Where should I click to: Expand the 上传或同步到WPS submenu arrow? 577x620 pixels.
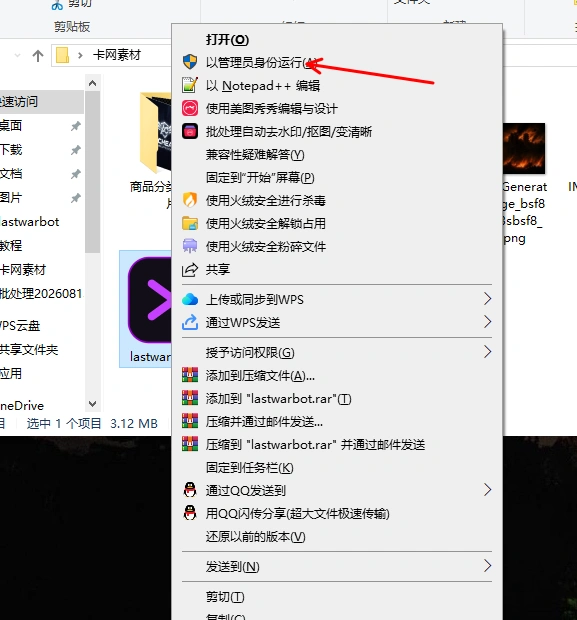pos(487,299)
